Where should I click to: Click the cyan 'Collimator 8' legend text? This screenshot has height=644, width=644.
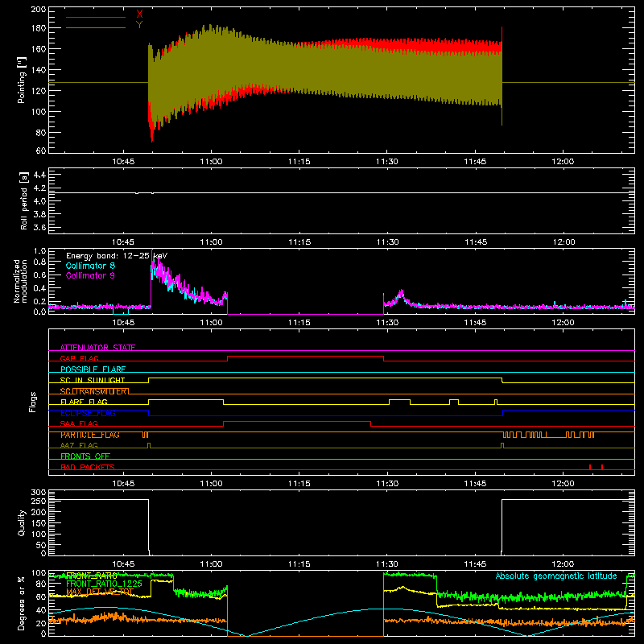point(90,266)
